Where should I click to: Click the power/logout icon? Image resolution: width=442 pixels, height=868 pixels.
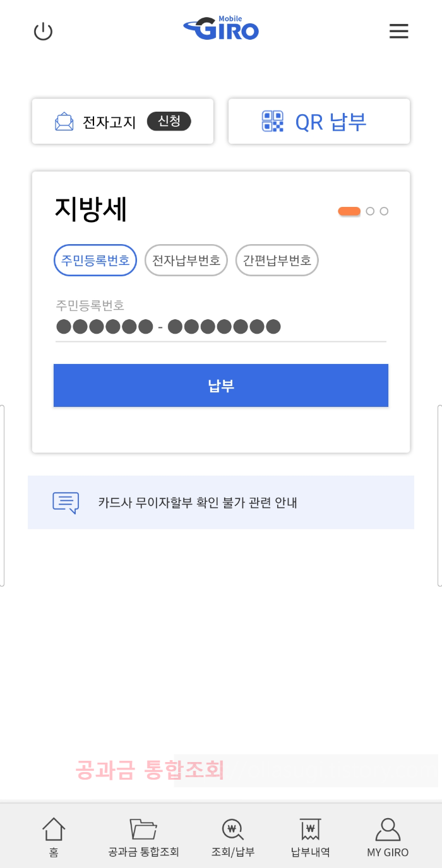pyautogui.click(x=42, y=31)
